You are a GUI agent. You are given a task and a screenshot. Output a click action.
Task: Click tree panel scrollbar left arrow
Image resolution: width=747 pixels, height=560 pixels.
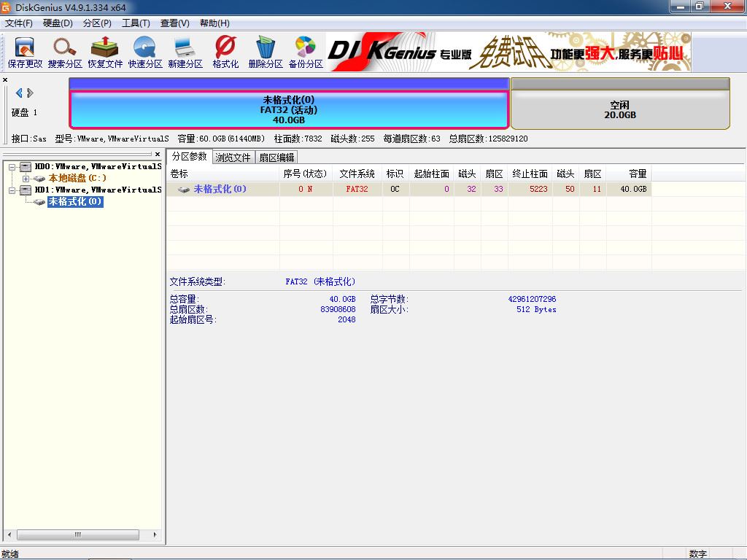point(9,534)
